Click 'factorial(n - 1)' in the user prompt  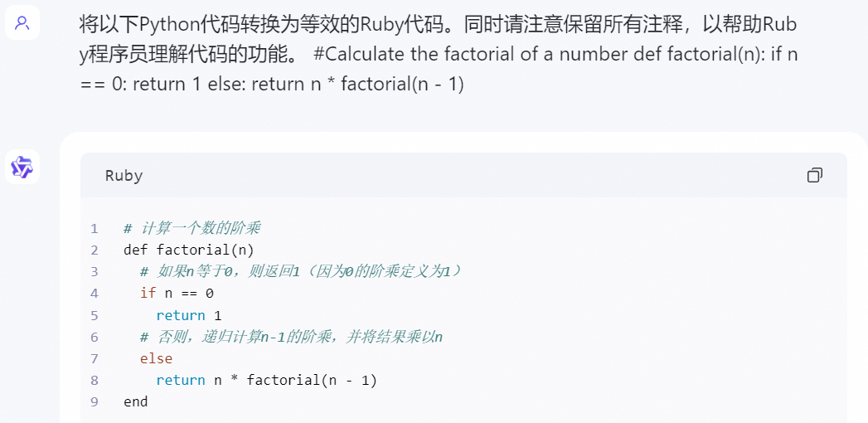(x=402, y=85)
